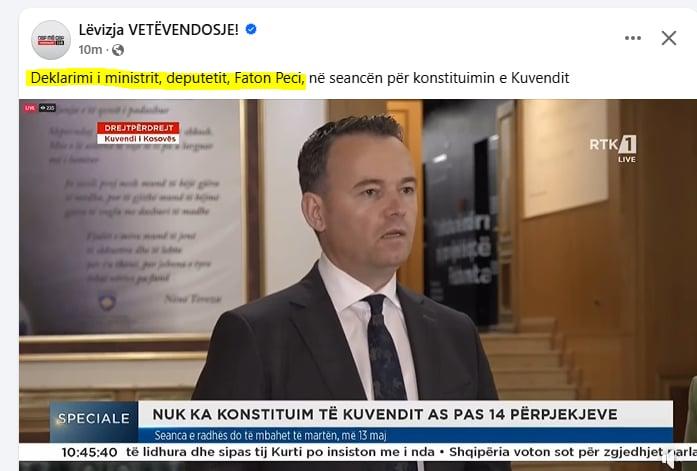
Task: Click the 10:45:40 clock on ticker
Action: click(89, 452)
